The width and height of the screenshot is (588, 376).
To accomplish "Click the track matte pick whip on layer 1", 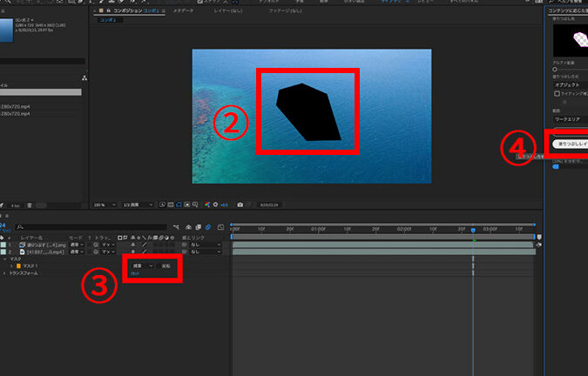I will click(96, 245).
